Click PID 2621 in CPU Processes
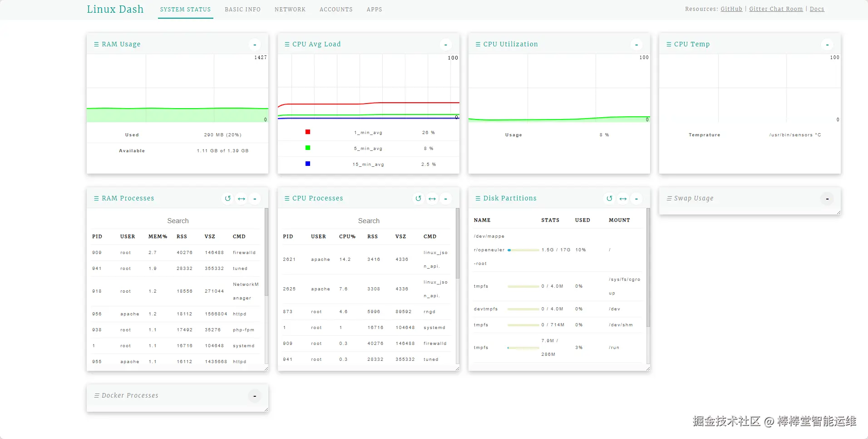The width and height of the screenshot is (868, 439). pyautogui.click(x=289, y=259)
